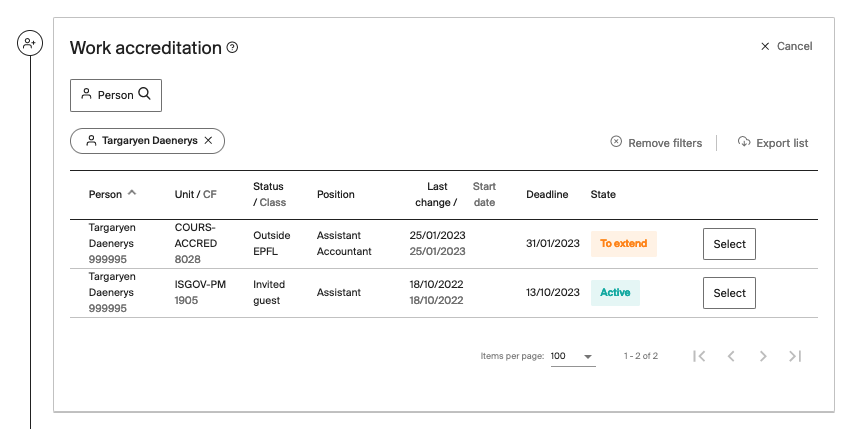The height and width of the screenshot is (429, 848).
Task: Open help icon next to Work accreditation
Action: pyautogui.click(x=233, y=48)
